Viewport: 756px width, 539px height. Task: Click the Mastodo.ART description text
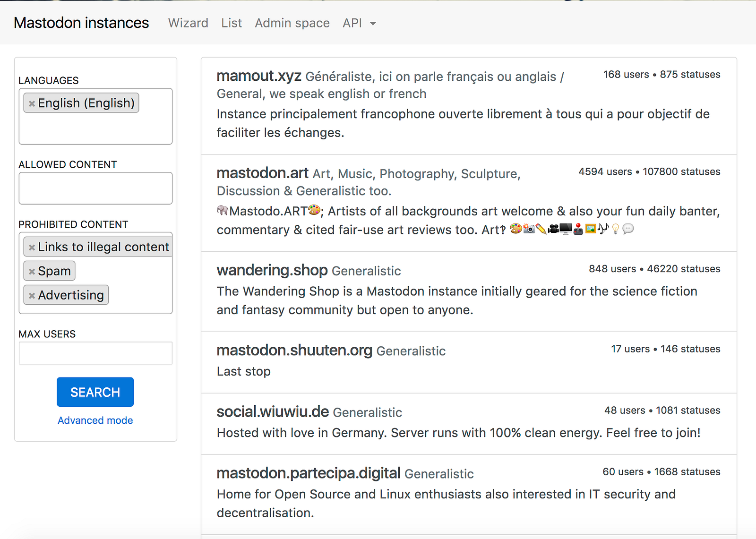pyautogui.click(x=468, y=221)
